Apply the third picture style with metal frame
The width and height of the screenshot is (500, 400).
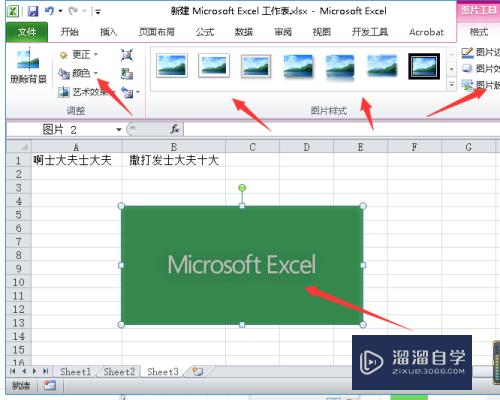[x=256, y=66]
